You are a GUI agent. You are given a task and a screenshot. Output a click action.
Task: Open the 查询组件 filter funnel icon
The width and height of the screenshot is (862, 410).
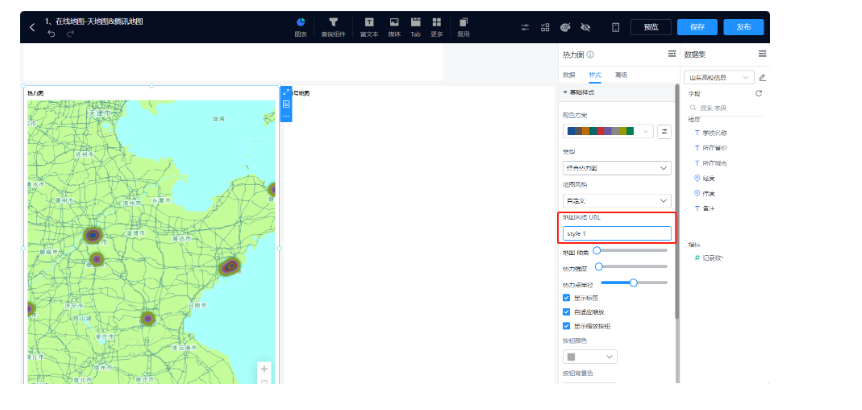pos(333,27)
